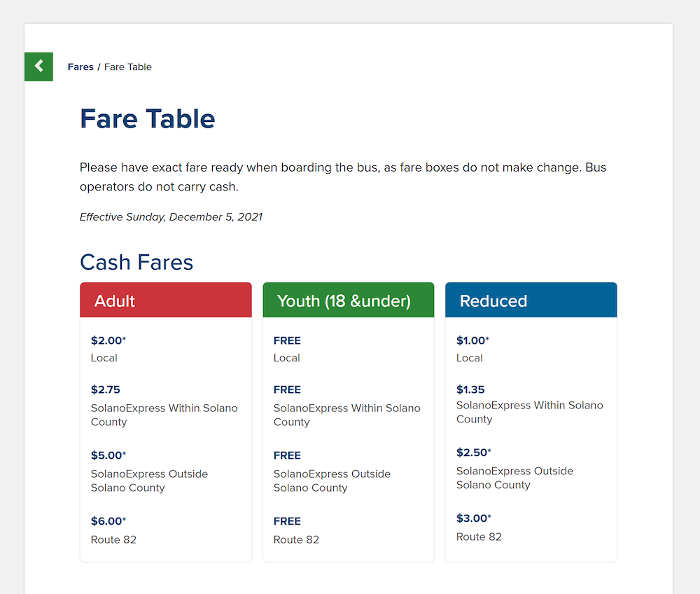Select the blue Reduced fare header
Image resolution: width=700 pixels, height=594 pixels.
click(531, 300)
